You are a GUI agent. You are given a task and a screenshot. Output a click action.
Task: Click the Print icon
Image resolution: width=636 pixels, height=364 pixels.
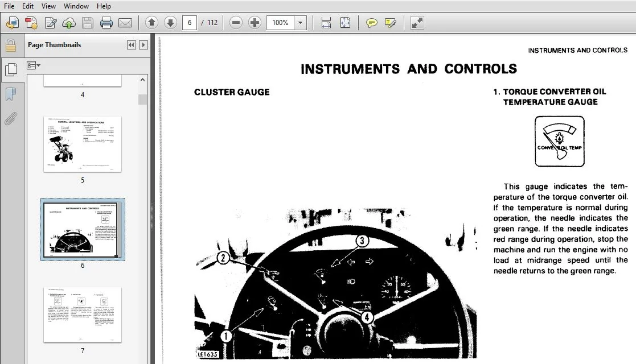pyautogui.click(x=106, y=23)
